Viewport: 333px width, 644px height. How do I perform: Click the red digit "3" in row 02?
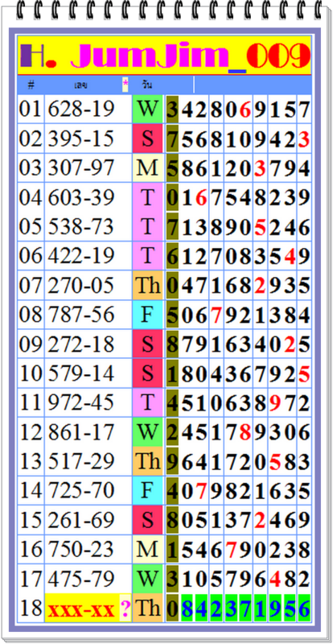(304, 139)
